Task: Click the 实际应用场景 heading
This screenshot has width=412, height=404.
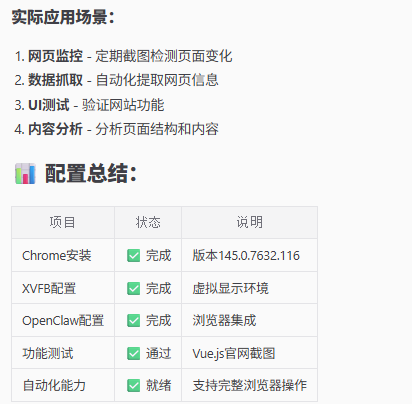Action: pyautogui.click(x=63, y=17)
